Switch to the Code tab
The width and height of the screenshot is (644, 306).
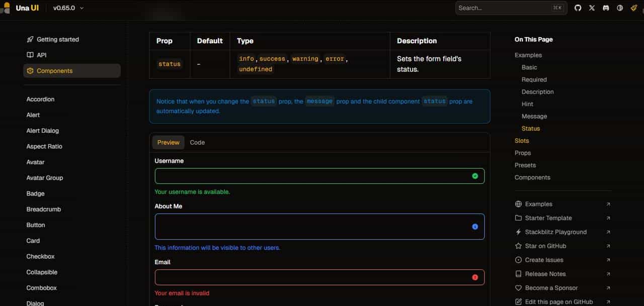point(197,143)
